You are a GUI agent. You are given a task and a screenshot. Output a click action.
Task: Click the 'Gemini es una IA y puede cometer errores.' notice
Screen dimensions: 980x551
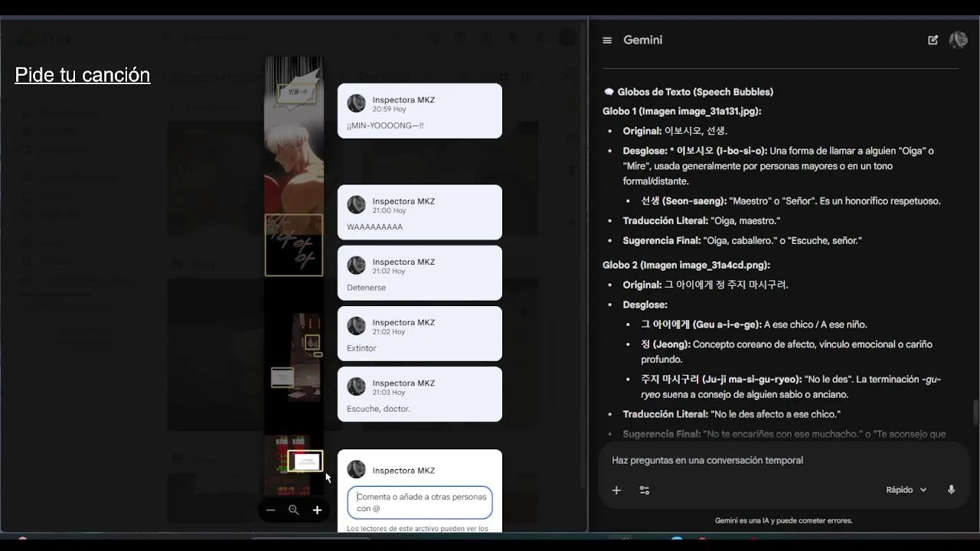(783, 520)
